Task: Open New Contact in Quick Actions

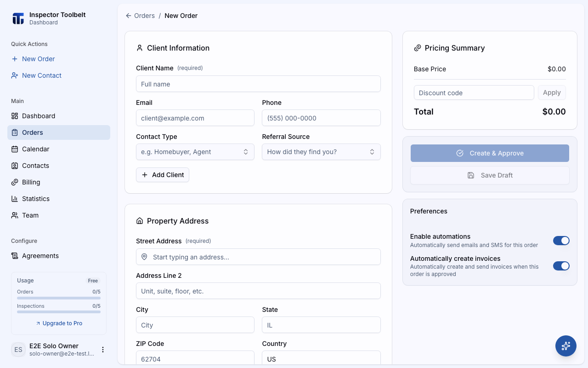Action: 59,75
